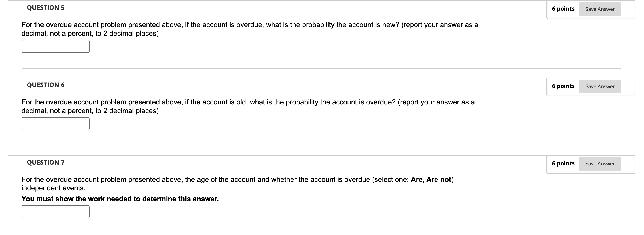Focus the Question 6 answer text box
Image resolution: width=644 pixels, height=235 pixels.
point(56,124)
